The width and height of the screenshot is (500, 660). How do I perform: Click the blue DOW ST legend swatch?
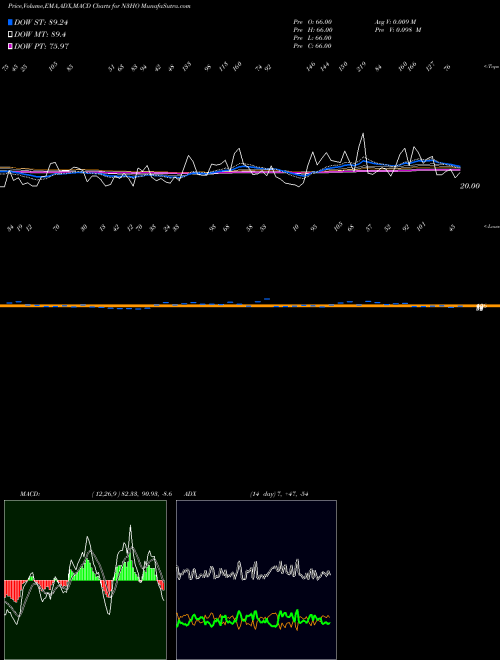(x=10, y=22)
